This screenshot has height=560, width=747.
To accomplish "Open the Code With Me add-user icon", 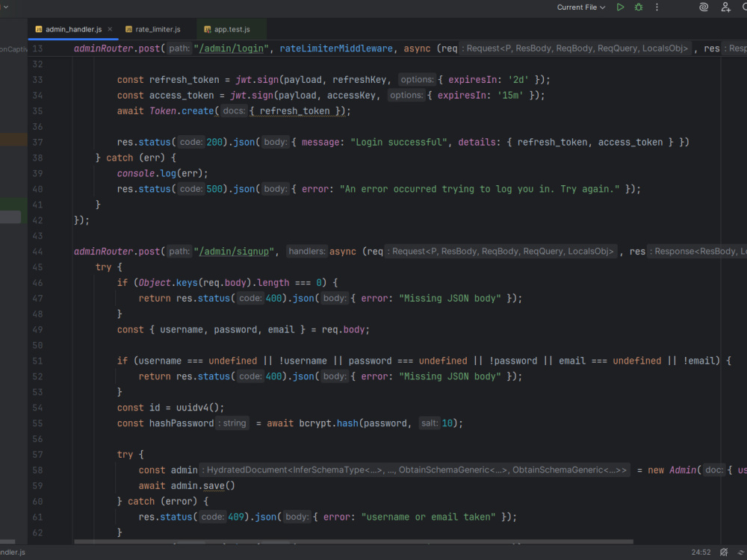I will (725, 7).
